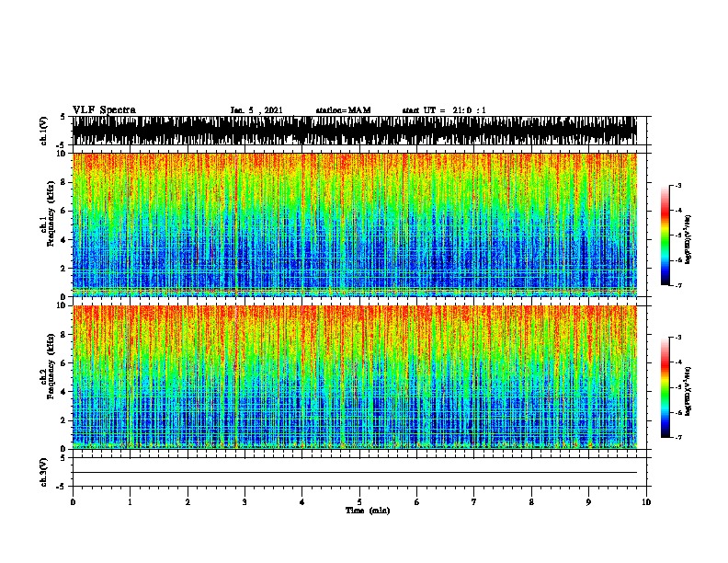Click the ch.1 frequency tick "4"
Image resolution: width=728 pixels, height=563 pixels.
pyautogui.click(x=63, y=240)
